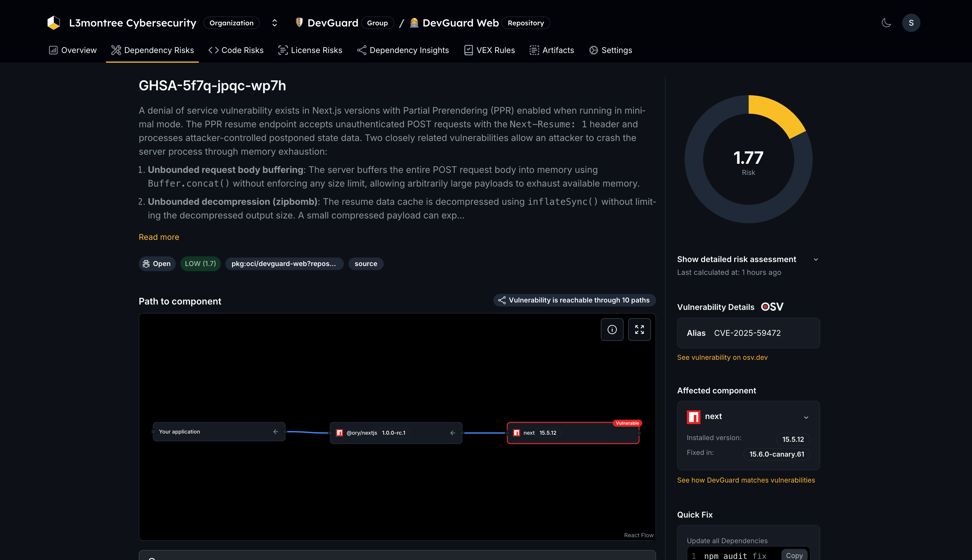Click the reachable through 10 paths badge
This screenshot has width=972, height=560.
574,300
